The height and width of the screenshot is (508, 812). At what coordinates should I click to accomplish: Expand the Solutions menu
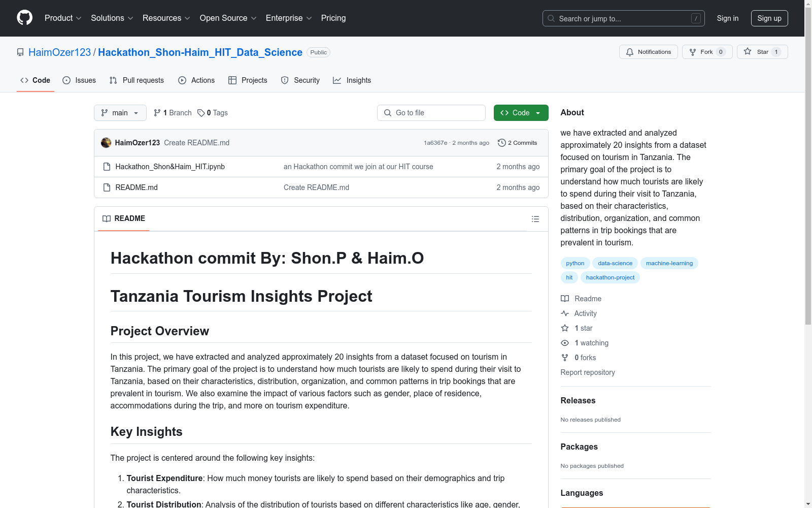tap(112, 18)
